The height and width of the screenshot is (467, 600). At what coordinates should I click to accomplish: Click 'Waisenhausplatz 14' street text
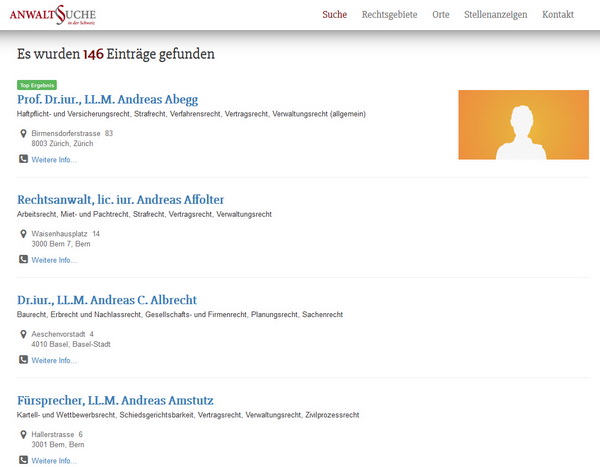tap(65, 234)
